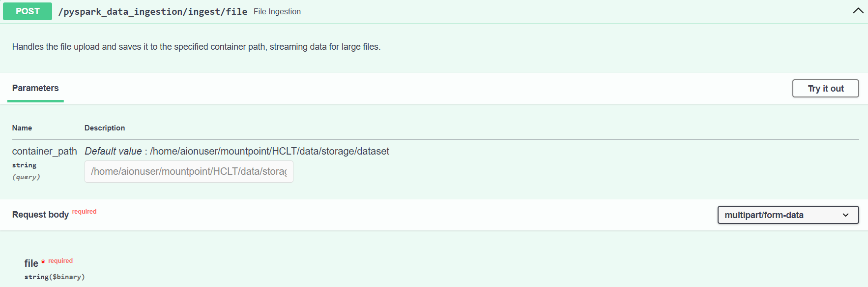Click the string type under container_path
This screenshot has width=868, height=287.
(x=24, y=165)
